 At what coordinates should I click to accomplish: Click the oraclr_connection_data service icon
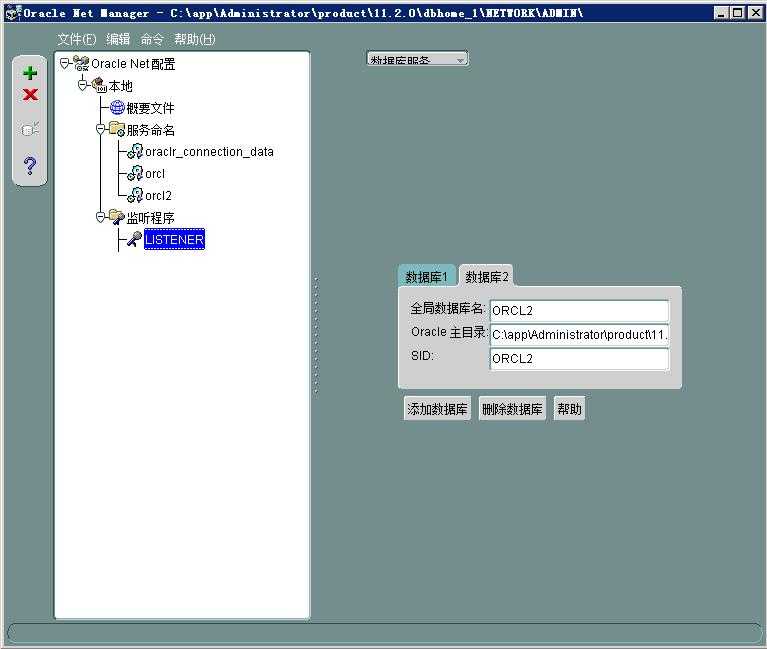(135, 151)
